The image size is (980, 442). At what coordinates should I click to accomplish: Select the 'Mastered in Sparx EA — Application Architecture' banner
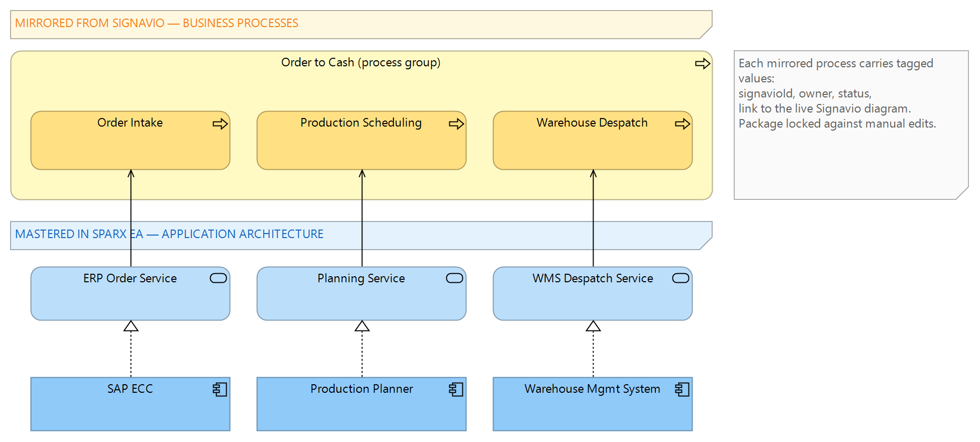tap(361, 236)
